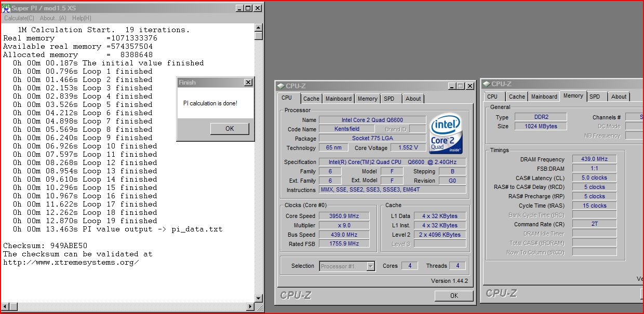Screen dimensions: 644x314
Task: Open the Calculate(C) menu in Super PI
Action: 19,18
